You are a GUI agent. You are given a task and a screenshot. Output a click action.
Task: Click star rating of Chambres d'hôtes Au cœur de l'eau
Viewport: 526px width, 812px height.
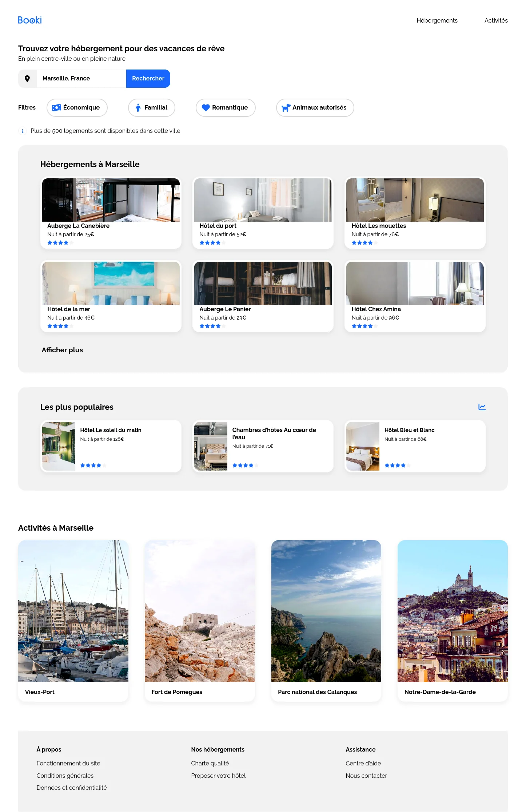[246, 466]
